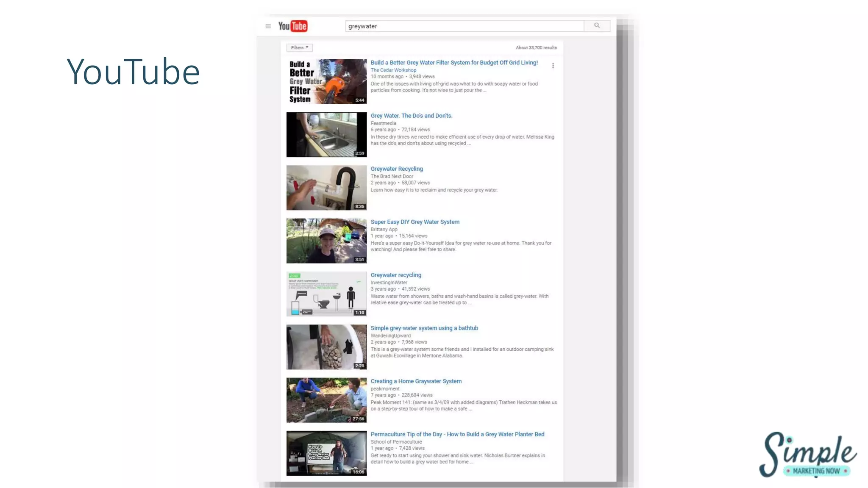Viewport: 868px width, 488px height.
Task: Click the text 1 year ago • 15,164 views
Action: pos(399,236)
